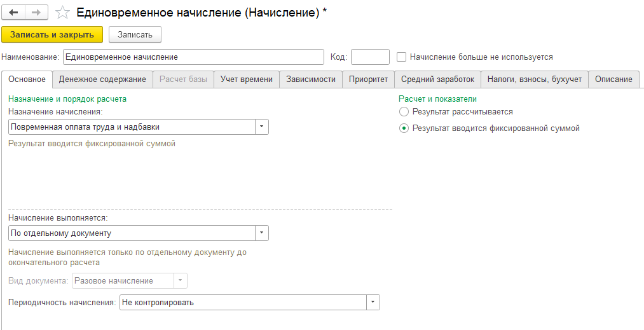
Task: Add to favorites with the star icon
Action: [x=62, y=13]
